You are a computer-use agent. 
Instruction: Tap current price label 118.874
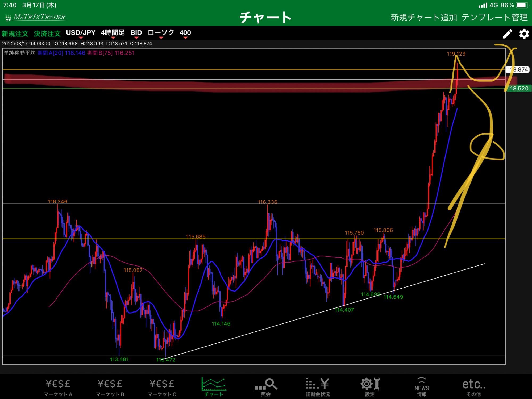click(x=517, y=69)
